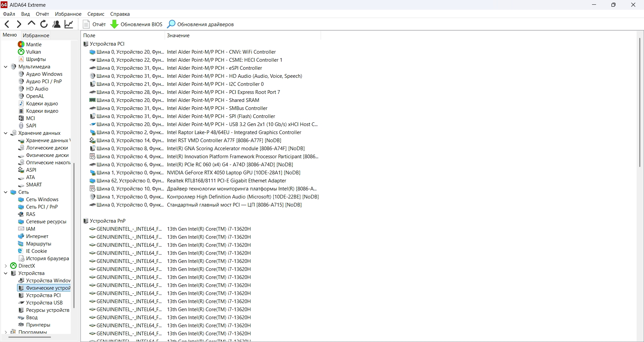Collapse the Хранение данных tree node
Image resolution: width=644 pixels, height=342 pixels.
[x=6, y=133]
